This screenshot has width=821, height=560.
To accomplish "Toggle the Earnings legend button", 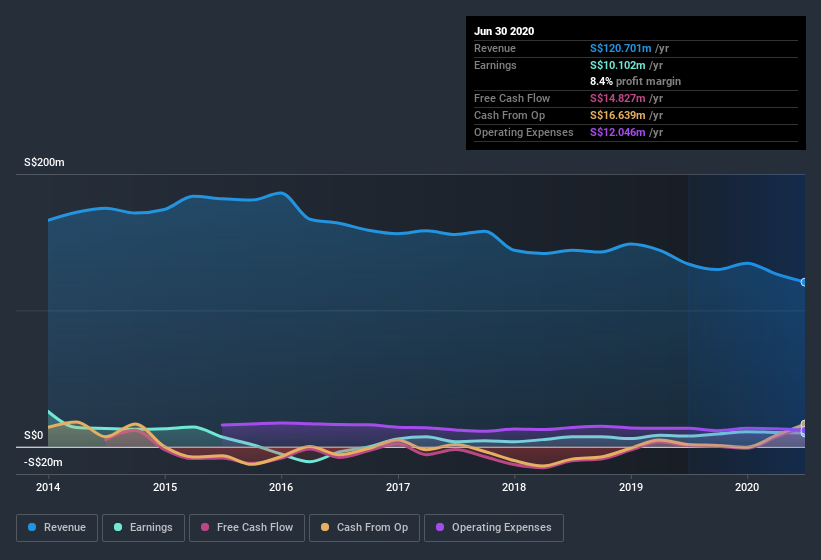I will click(143, 528).
